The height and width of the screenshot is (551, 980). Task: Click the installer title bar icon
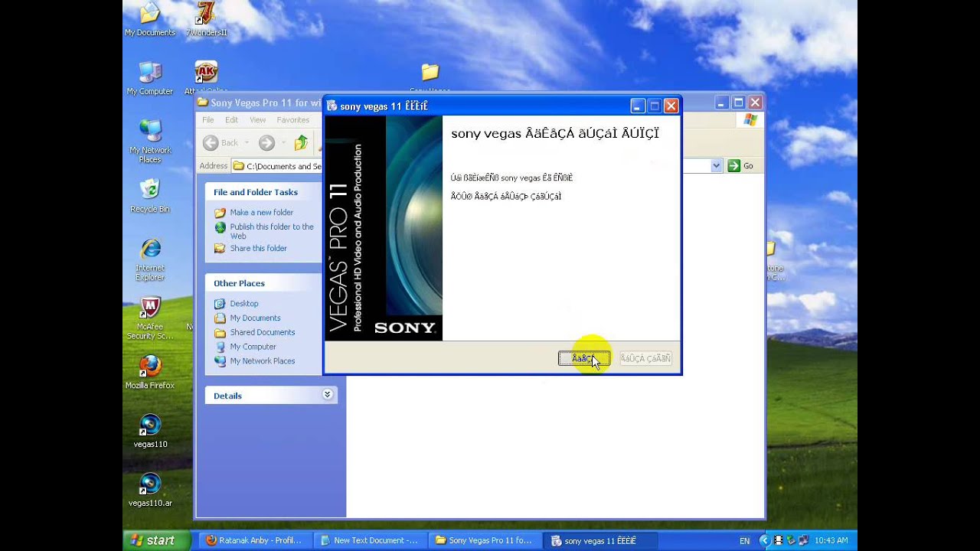point(332,106)
